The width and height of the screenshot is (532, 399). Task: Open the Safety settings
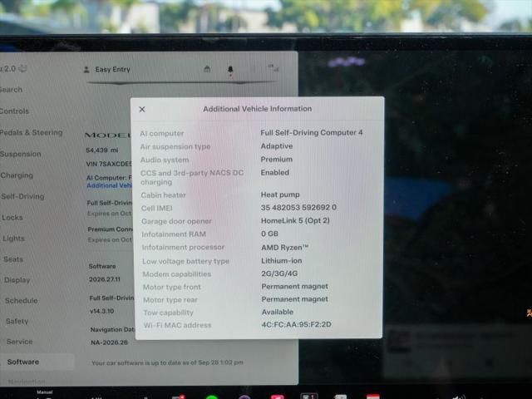17,322
